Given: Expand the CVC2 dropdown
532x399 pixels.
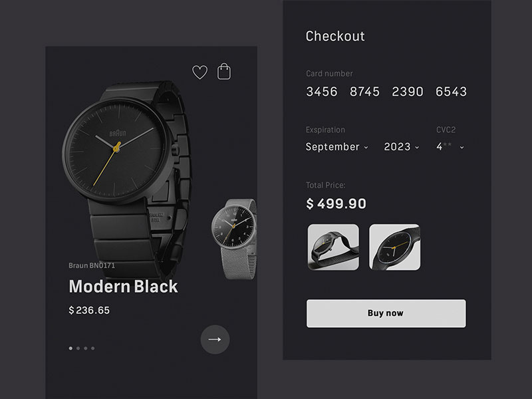Looking at the screenshot, I should [450, 147].
